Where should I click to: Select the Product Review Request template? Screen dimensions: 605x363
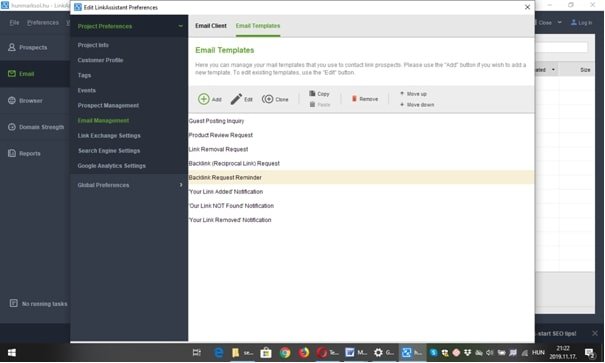click(x=361, y=135)
